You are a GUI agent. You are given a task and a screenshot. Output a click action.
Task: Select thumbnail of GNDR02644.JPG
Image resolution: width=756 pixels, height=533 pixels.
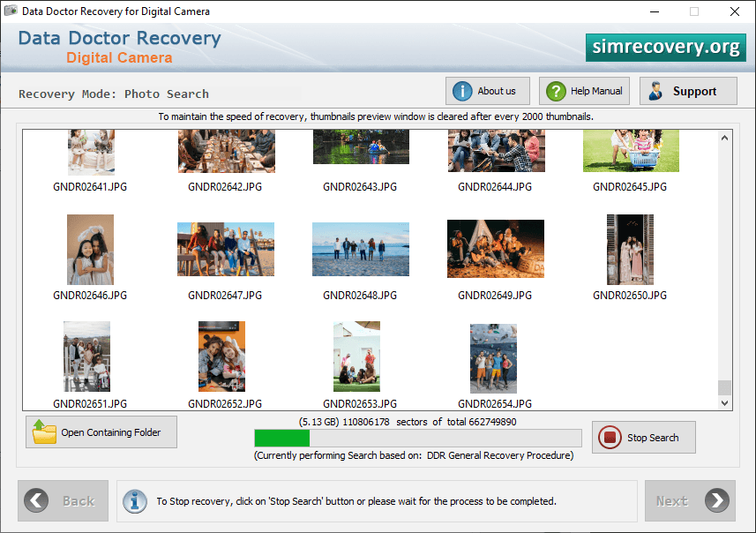496,151
